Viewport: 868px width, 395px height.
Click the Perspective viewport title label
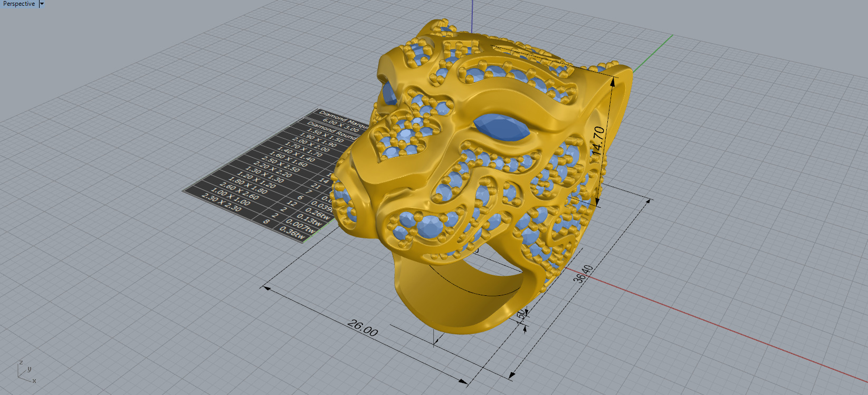[19, 4]
